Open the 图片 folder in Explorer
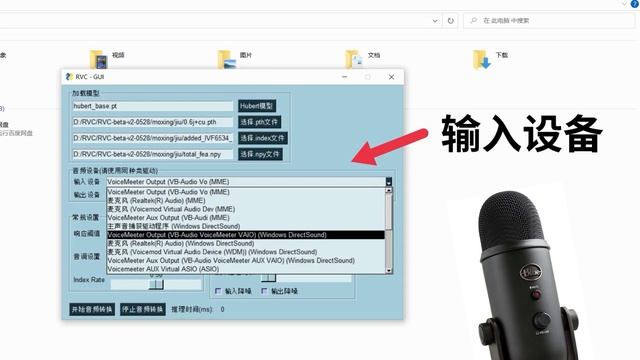This screenshot has width=640, height=360. pyautogui.click(x=235, y=59)
